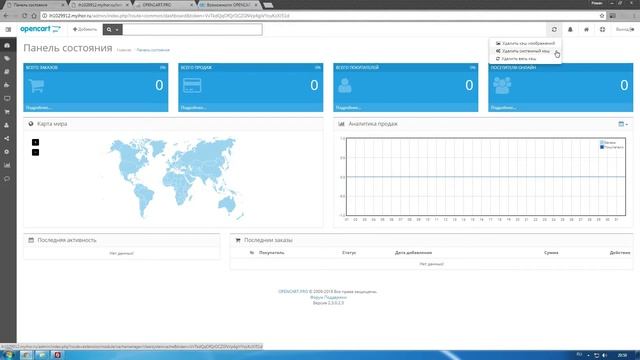Click the sales analytics chart area
This screenshot has height=360, width=640.
(486, 177)
